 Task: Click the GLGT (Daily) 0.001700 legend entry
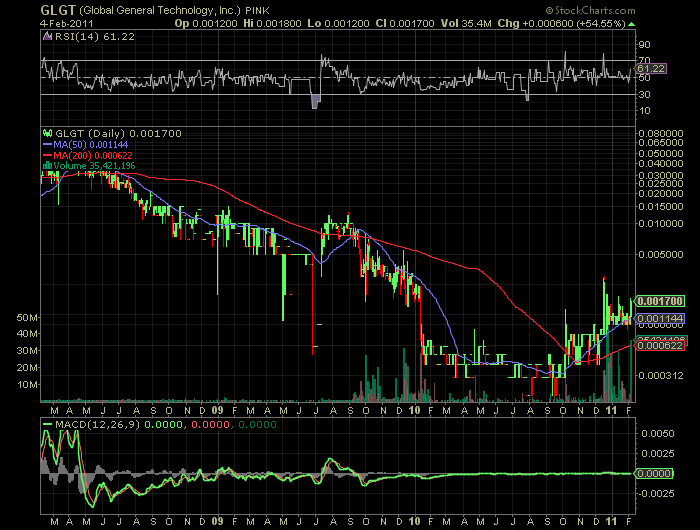click(118, 134)
